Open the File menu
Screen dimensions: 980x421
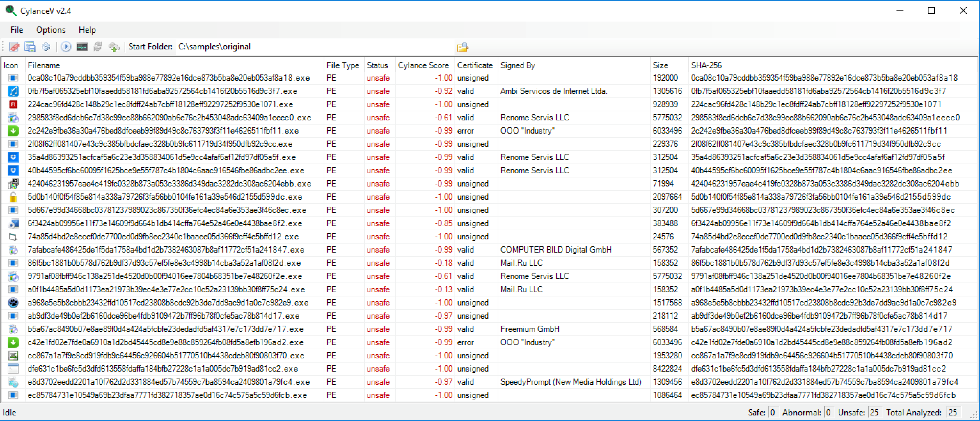[x=17, y=30]
